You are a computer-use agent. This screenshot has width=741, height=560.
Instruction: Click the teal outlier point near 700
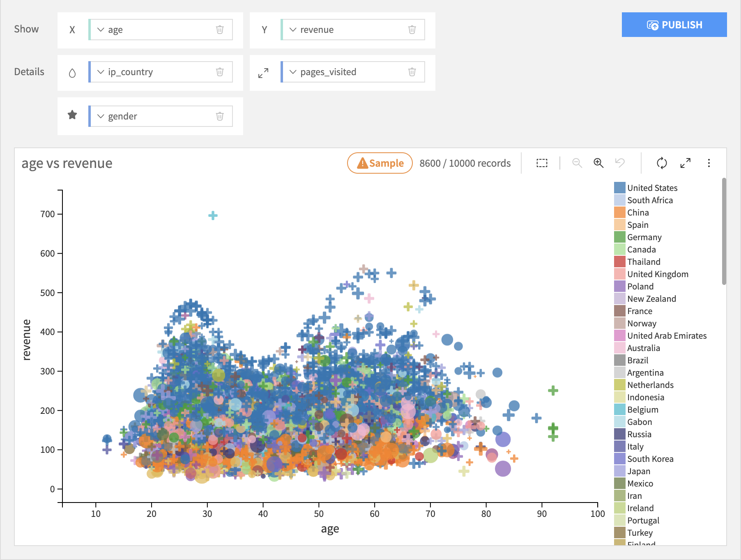pos(213,215)
